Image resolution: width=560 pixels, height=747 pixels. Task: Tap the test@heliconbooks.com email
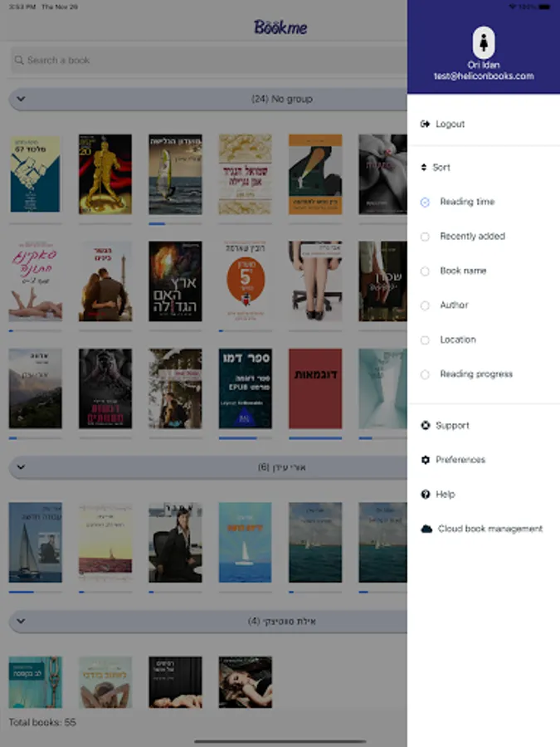484,76
